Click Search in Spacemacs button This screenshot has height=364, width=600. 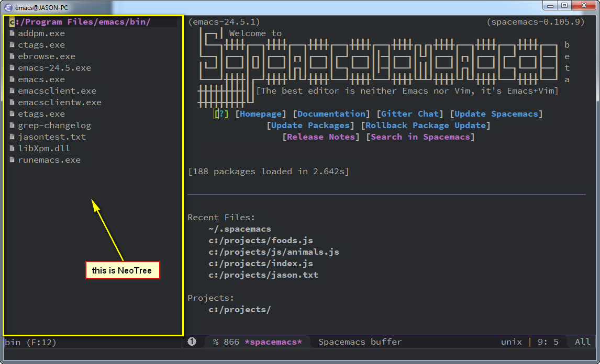click(420, 137)
